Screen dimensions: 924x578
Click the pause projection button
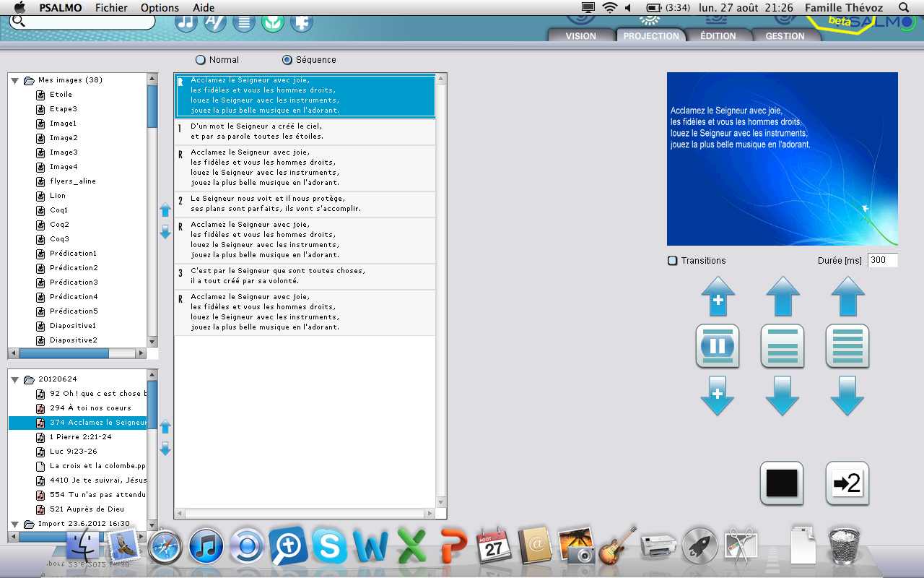(x=718, y=346)
